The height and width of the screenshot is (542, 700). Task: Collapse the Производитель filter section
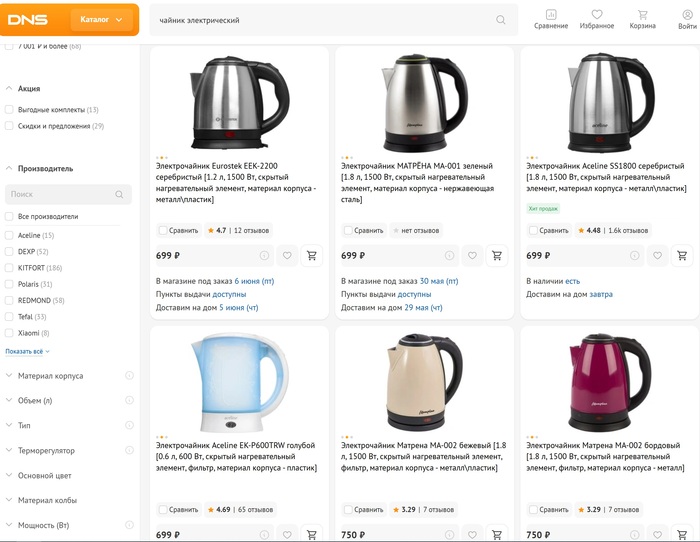click(x=10, y=169)
